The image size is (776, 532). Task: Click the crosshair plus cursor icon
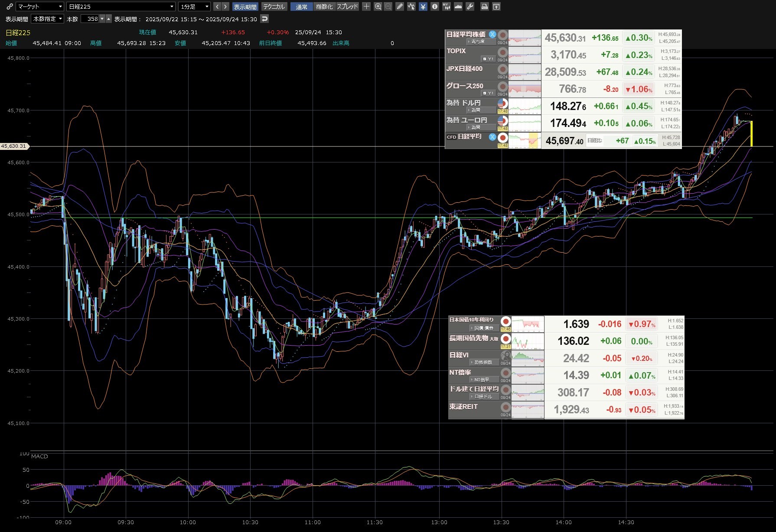(x=366, y=6)
